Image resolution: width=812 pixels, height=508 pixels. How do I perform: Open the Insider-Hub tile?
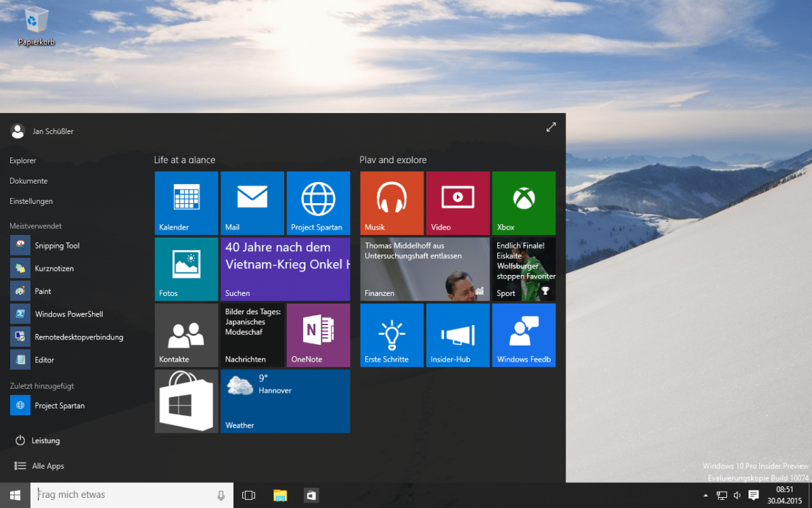pyautogui.click(x=457, y=335)
